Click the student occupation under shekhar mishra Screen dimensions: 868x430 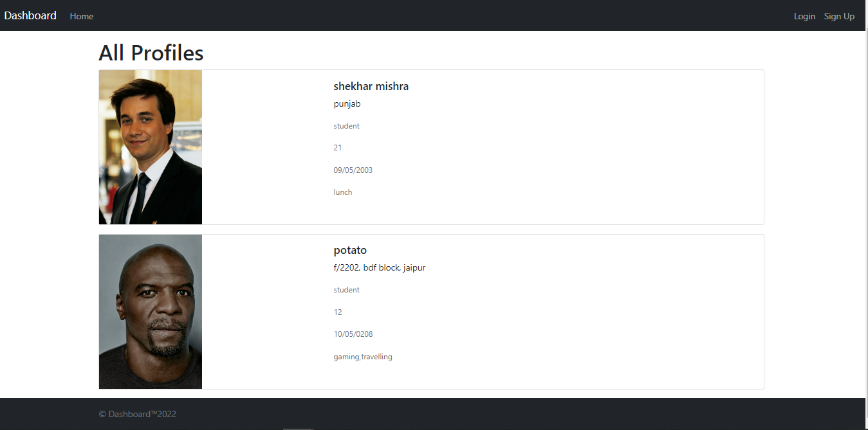pos(346,125)
